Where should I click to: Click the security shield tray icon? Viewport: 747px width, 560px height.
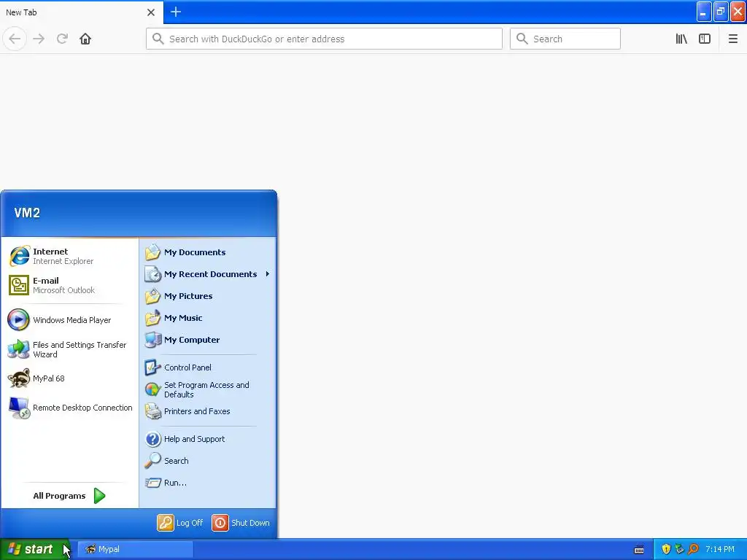point(666,549)
